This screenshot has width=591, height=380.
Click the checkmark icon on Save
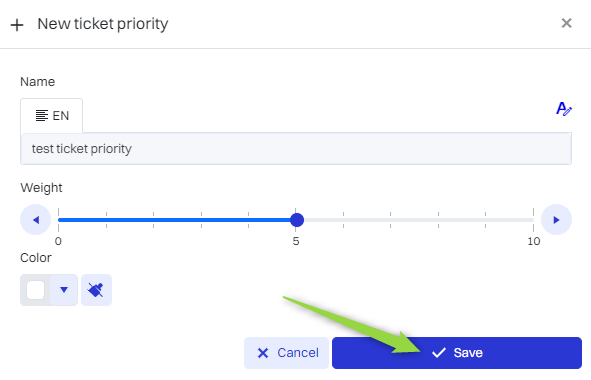click(x=439, y=353)
